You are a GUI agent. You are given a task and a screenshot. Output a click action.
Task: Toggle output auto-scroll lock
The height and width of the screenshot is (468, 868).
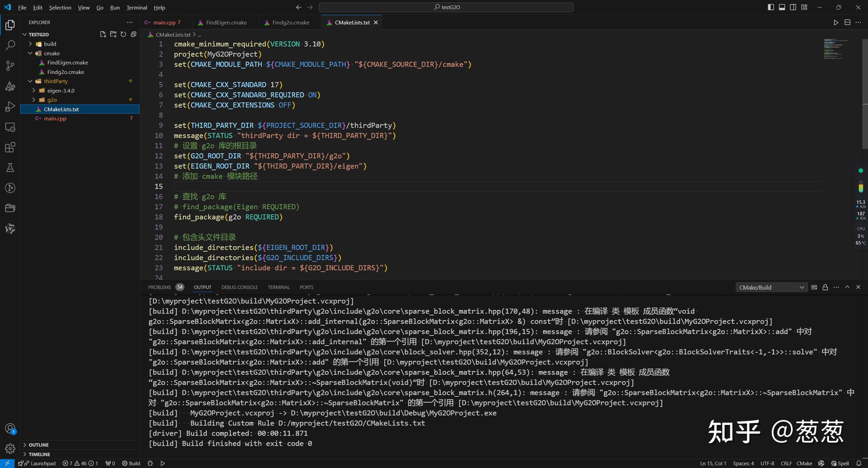point(825,287)
